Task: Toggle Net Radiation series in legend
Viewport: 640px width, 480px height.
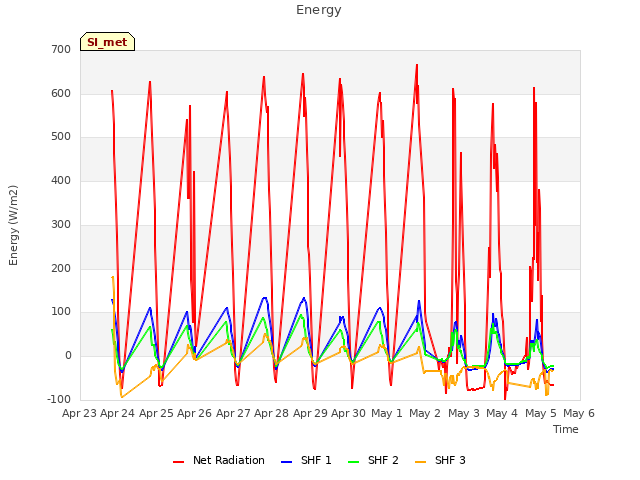Action: [x=219, y=460]
